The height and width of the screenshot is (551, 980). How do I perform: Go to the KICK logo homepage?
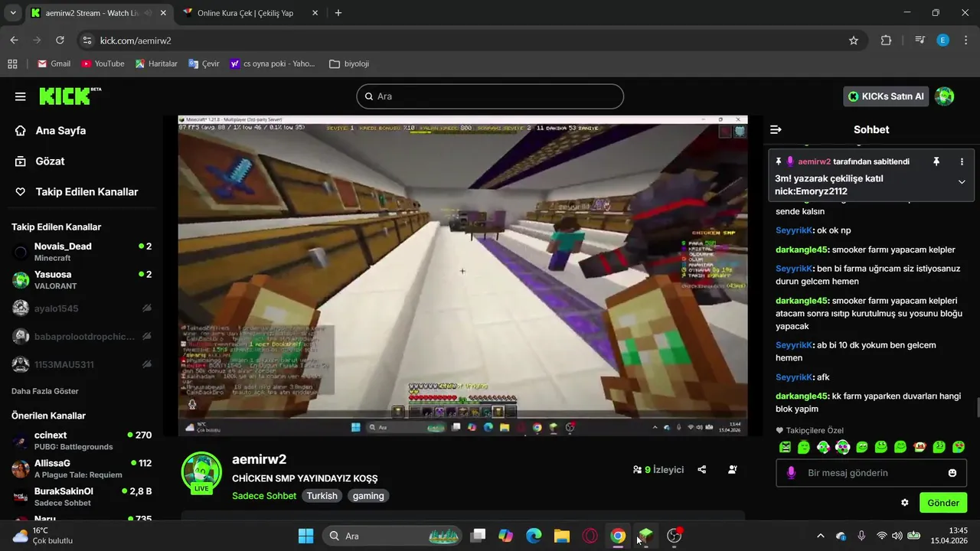[x=69, y=96]
